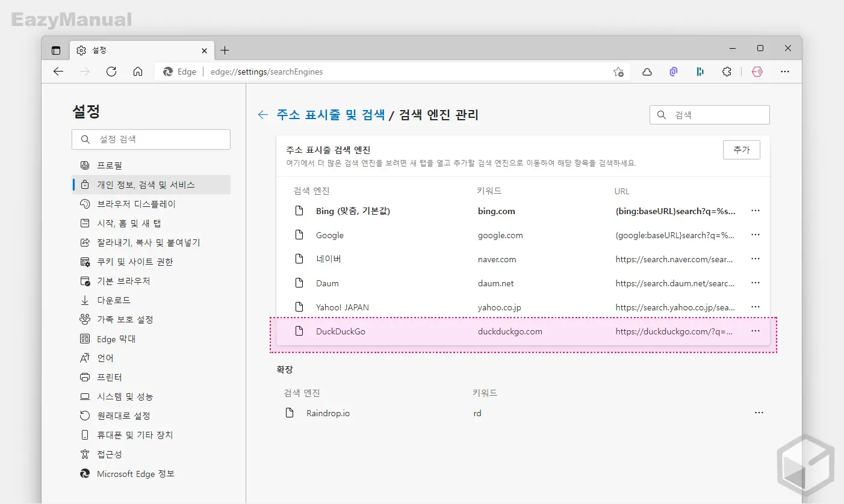Click the naver.com keyword cell
This screenshot has width=844, height=504.
tap(497, 259)
